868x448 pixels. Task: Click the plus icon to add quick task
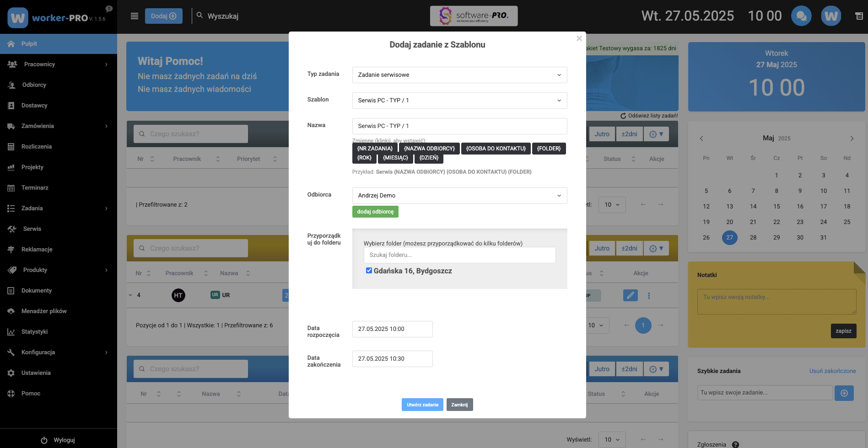coord(844,393)
